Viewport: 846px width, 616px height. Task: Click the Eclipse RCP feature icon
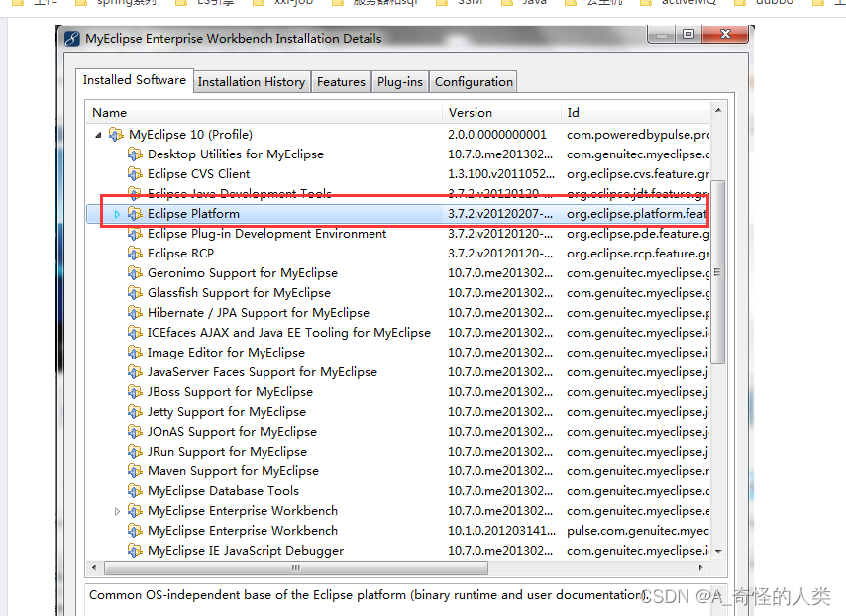pyautogui.click(x=135, y=253)
